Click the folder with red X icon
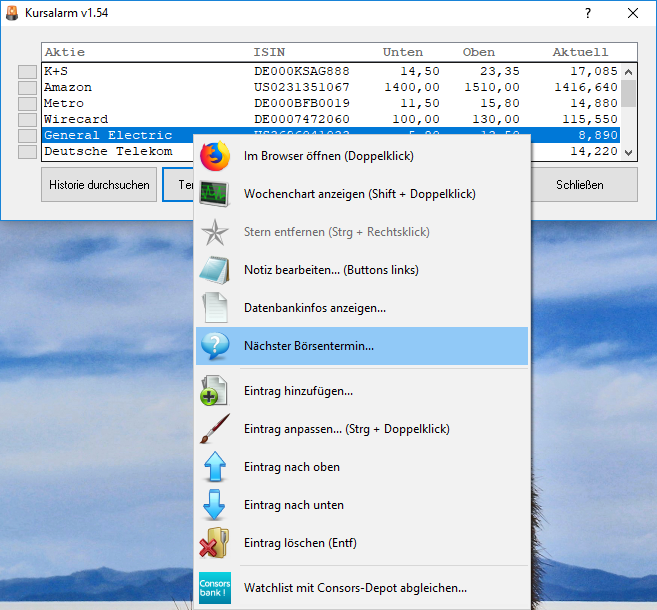This screenshot has height=610, width=657. pos(214,543)
